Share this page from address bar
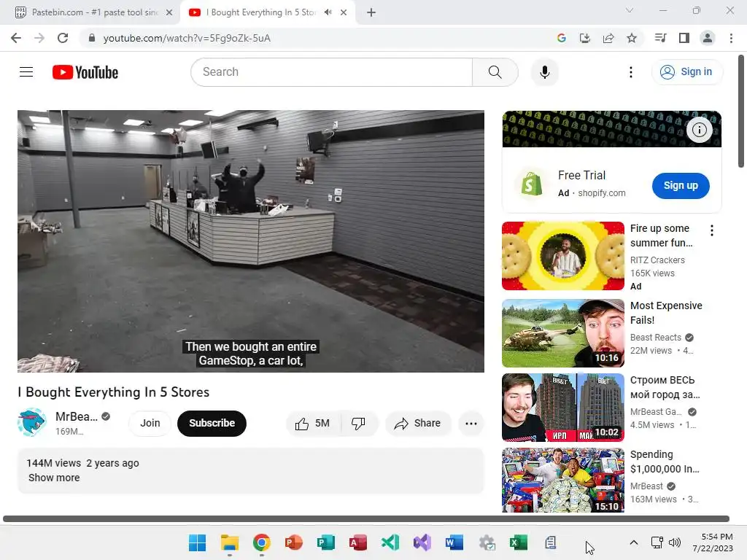This screenshot has height=560, width=747. tap(608, 38)
